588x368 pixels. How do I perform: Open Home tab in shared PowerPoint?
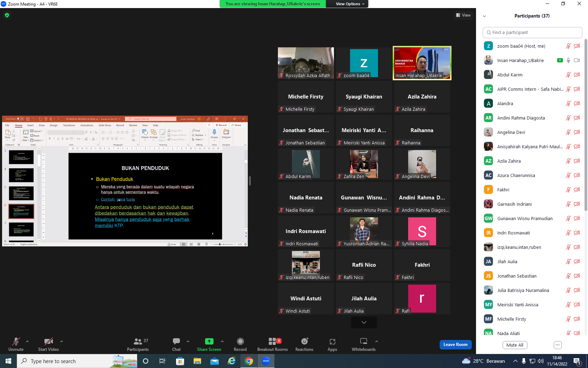19,125
